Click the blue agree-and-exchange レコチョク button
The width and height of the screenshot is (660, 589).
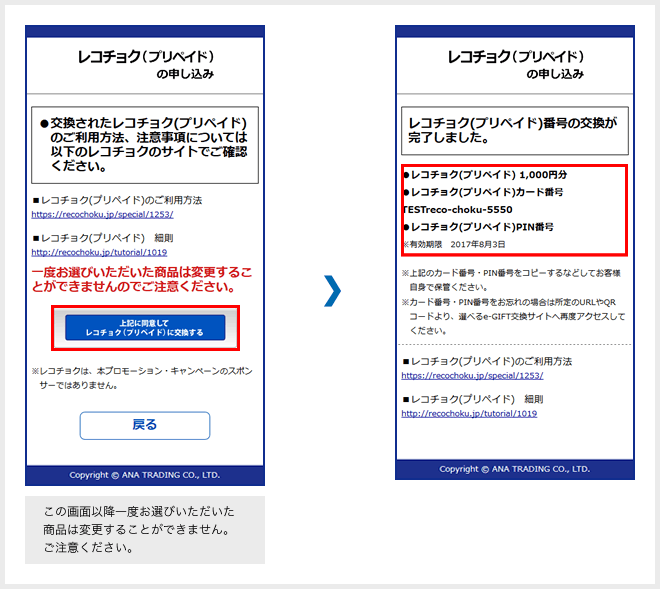tap(145, 328)
